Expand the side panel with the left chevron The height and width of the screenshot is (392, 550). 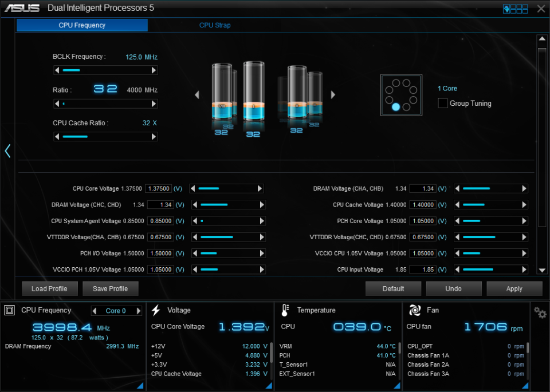click(7, 151)
